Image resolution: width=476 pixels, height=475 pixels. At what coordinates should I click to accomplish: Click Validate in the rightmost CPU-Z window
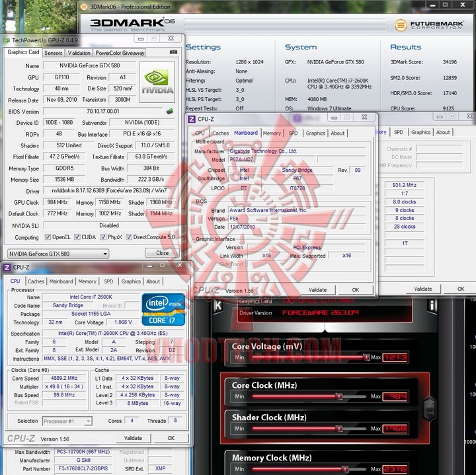tap(423, 289)
